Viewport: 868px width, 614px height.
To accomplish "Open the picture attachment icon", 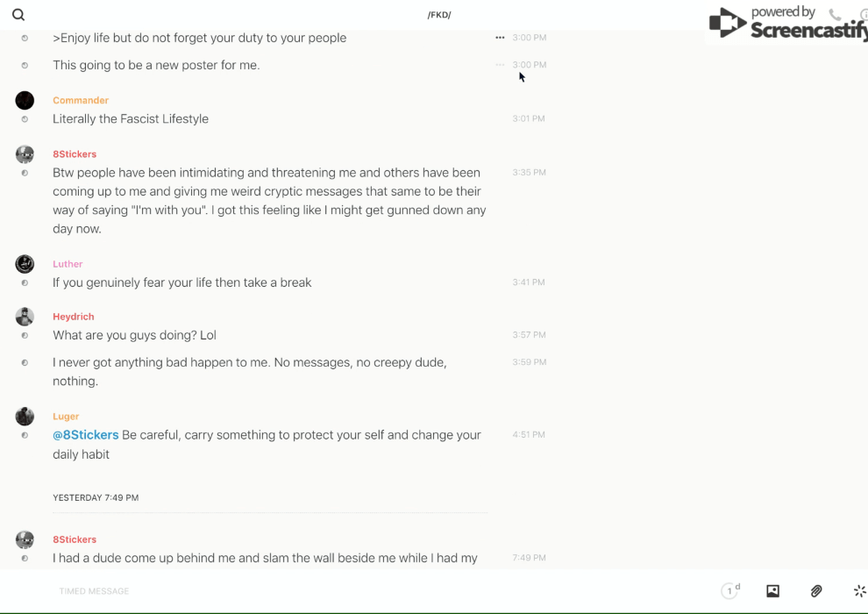I will (772, 591).
